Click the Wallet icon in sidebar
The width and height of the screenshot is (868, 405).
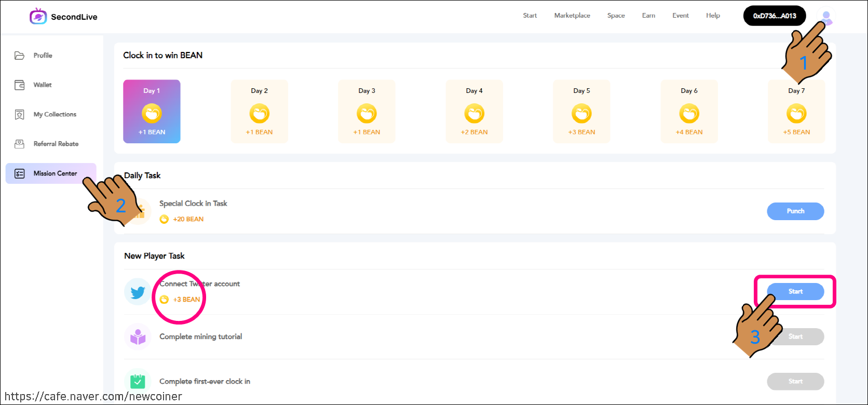click(20, 85)
